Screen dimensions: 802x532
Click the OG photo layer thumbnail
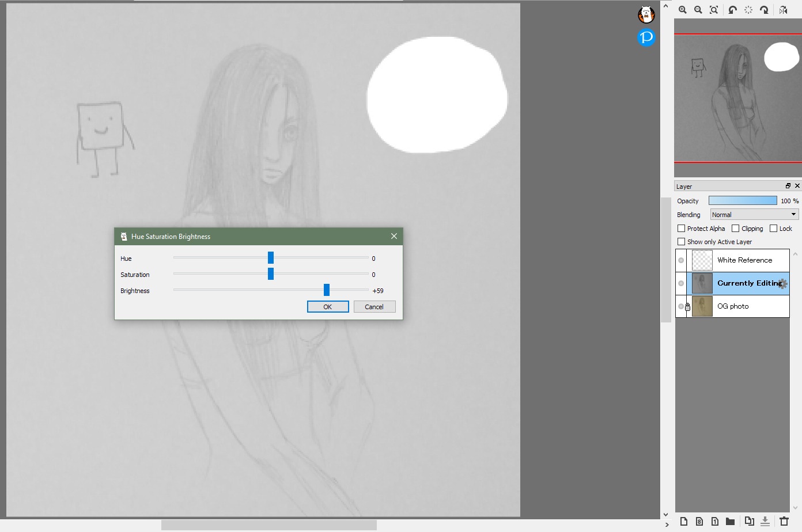click(x=702, y=306)
